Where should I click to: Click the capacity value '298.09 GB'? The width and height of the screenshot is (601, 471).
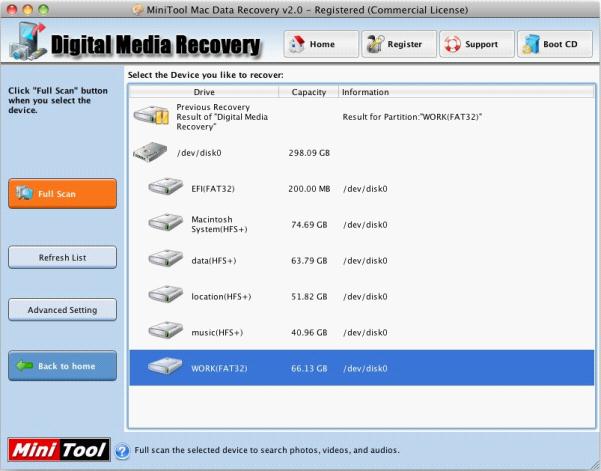[309, 153]
